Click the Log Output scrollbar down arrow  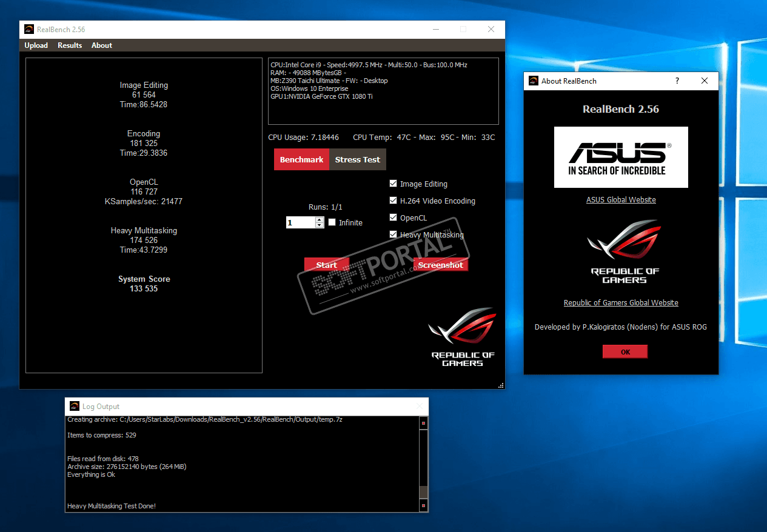(424, 505)
